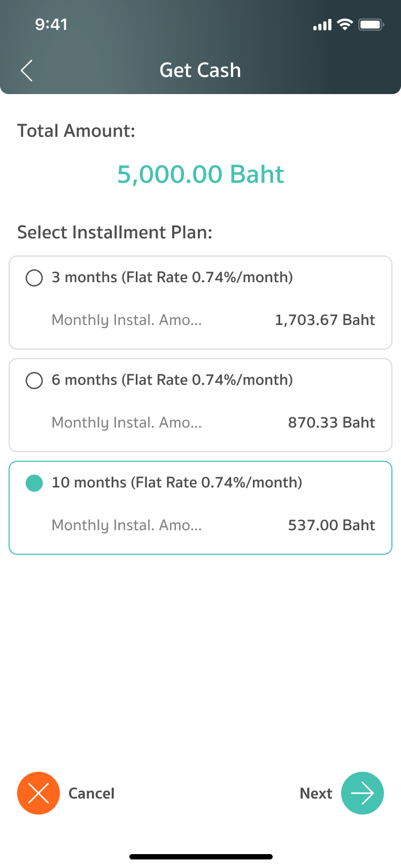The height and width of the screenshot is (868, 401).
Task: Tap the battery icon in status bar
Action: [x=371, y=25]
